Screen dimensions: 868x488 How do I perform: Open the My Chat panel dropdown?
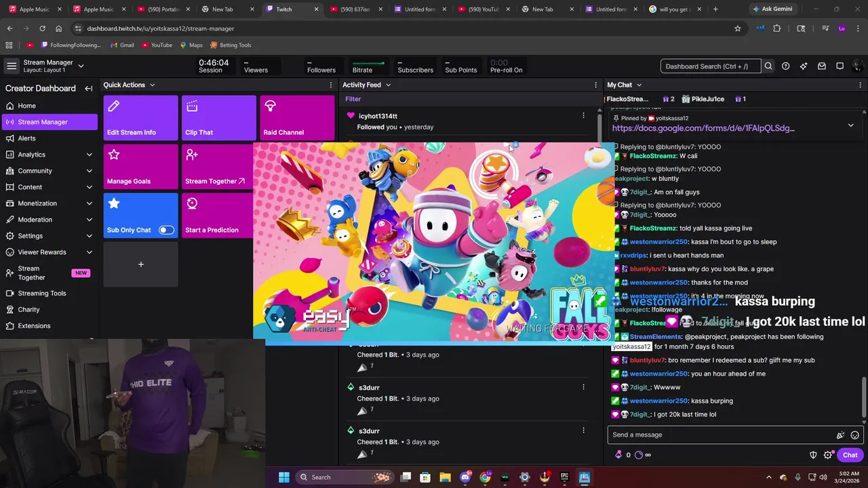click(639, 85)
